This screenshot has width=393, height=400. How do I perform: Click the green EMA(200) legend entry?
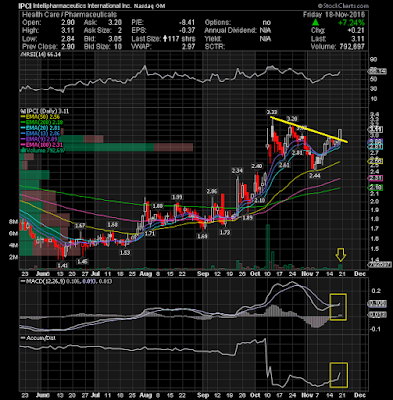(x=42, y=122)
